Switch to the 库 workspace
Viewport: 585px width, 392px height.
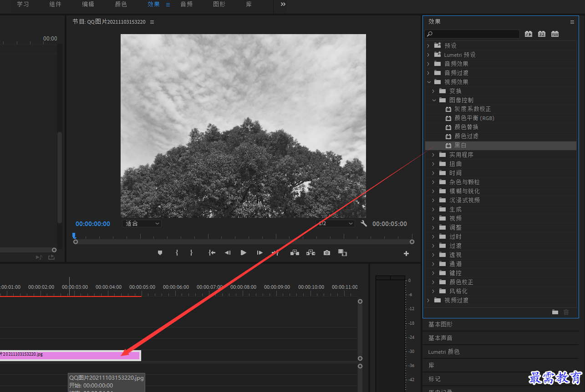249,5
